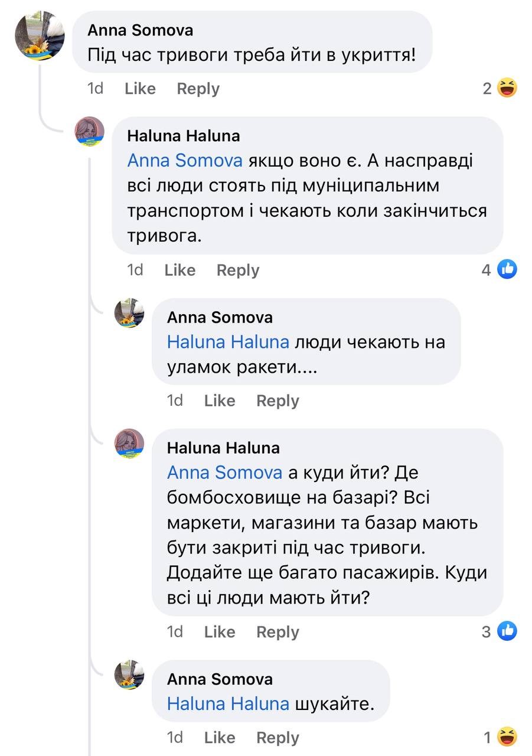Click the Anna Somova mention before "а куди йти?"

tap(224, 472)
